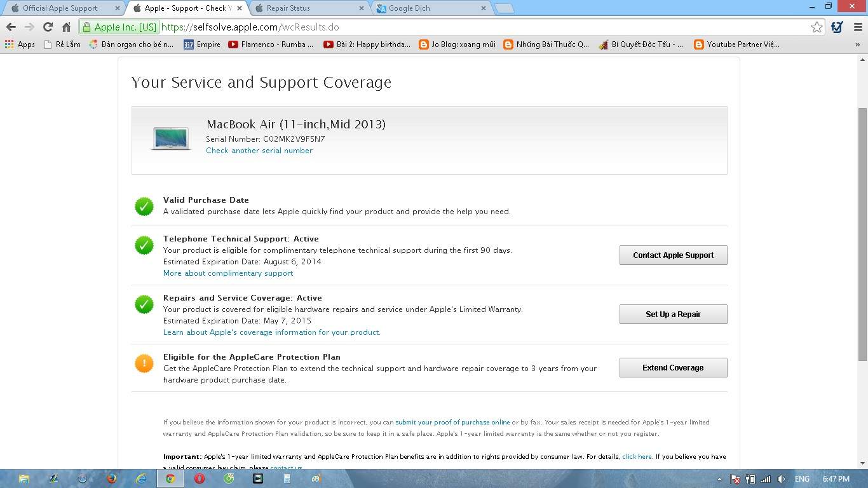868x488 pixels.
Task: Switch the ENG input language indicator
Action: pyautogui.click(x=802, y=479)
